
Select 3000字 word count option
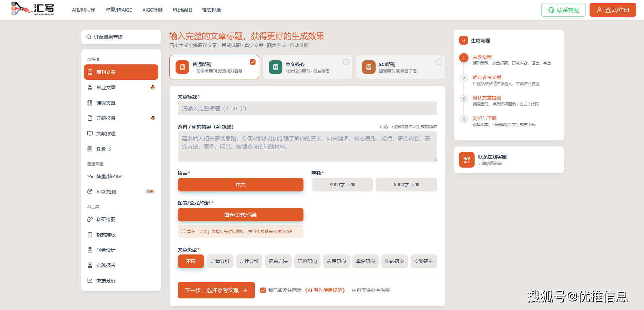coord(342,185)
